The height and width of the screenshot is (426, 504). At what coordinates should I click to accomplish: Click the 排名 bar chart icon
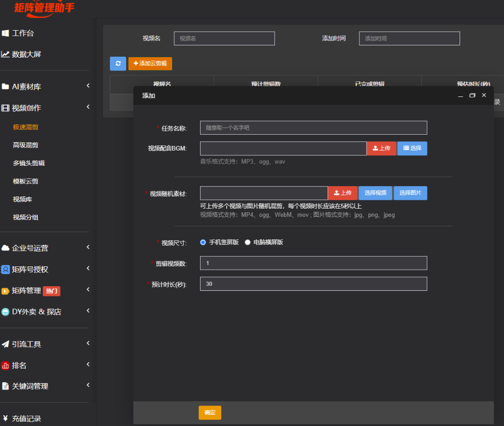pyautogui.click(x=5, y=365)
